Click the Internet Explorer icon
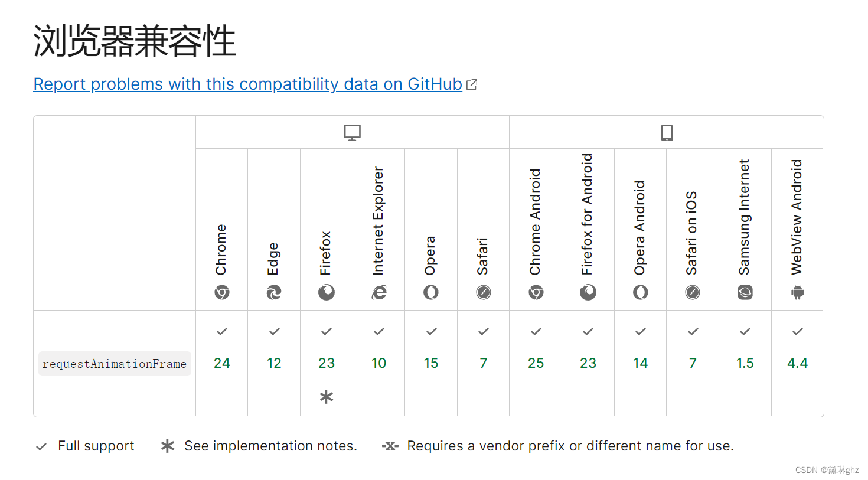Screen dimensions: 868x480 tap(378, 292)
